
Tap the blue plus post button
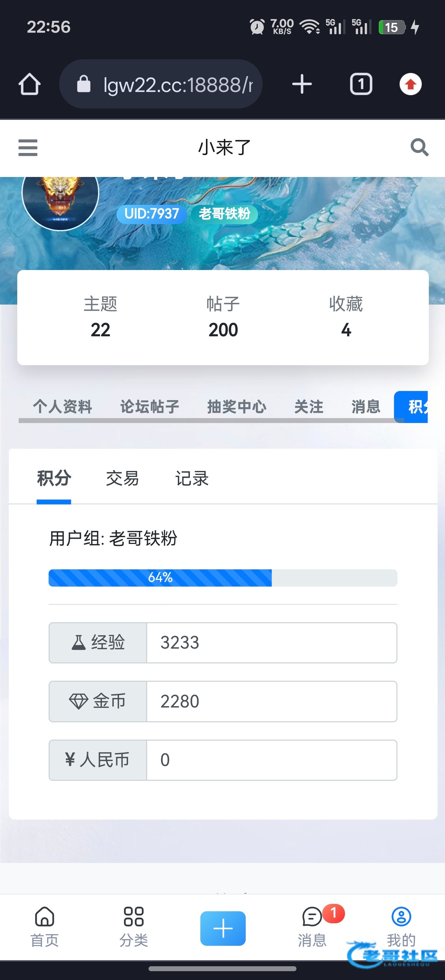click(x=223, y=928)
